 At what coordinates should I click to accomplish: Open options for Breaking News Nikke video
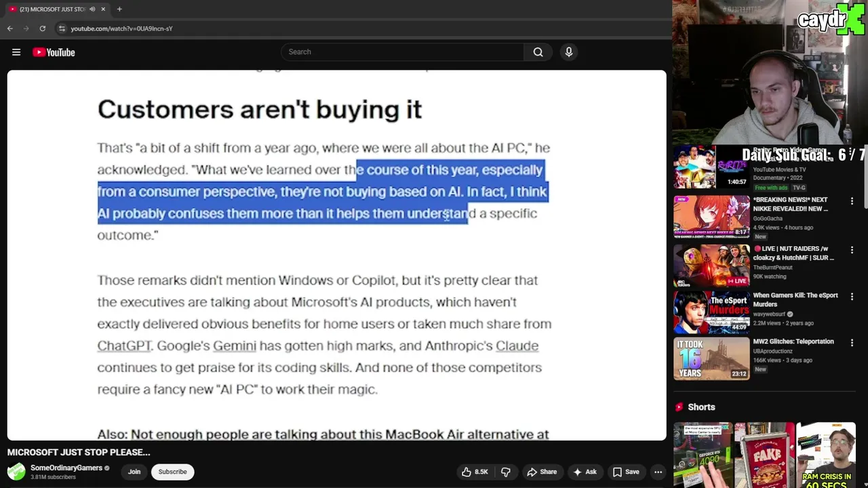(852, 201)
